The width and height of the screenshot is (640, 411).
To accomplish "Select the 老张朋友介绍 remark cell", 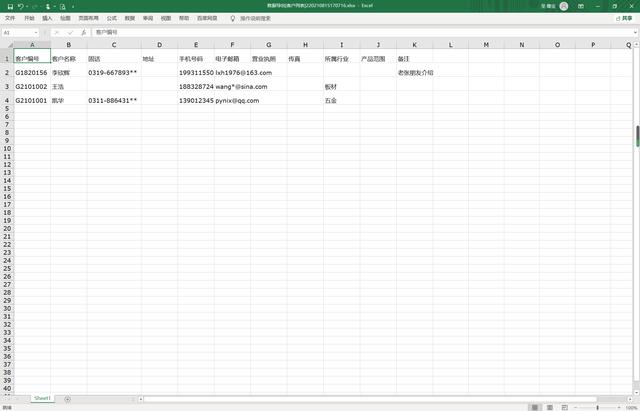I will pos(415,73).
